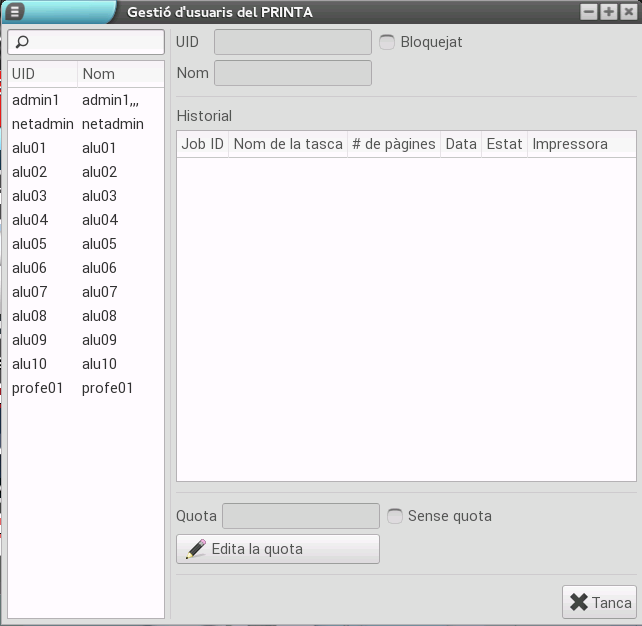The image size is (642, 626).
Task: Click the Nom de la tasca column header
Action: pyautogui.click(x=287, y=144)
